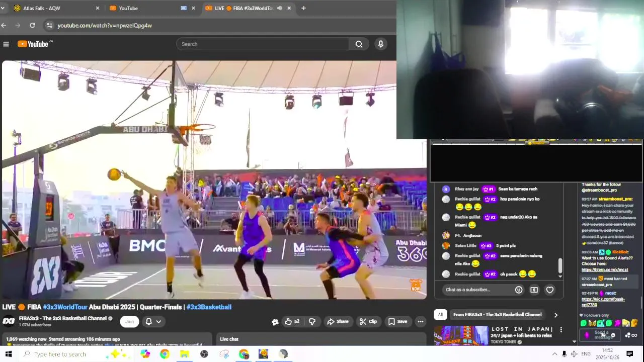Screen dimensions: 644x362
Task: Click the youtube.com address bar URL
Action: point(105,25)
